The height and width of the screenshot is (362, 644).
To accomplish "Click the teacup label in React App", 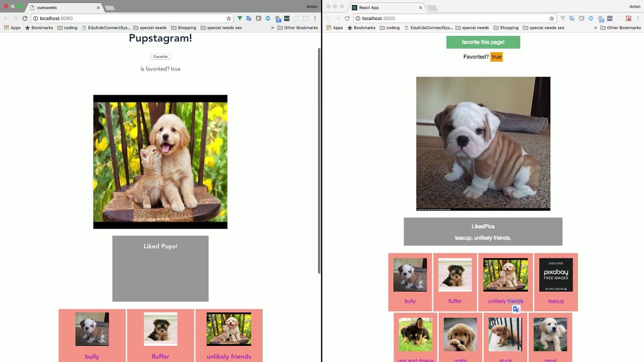I will click(556, 301).
